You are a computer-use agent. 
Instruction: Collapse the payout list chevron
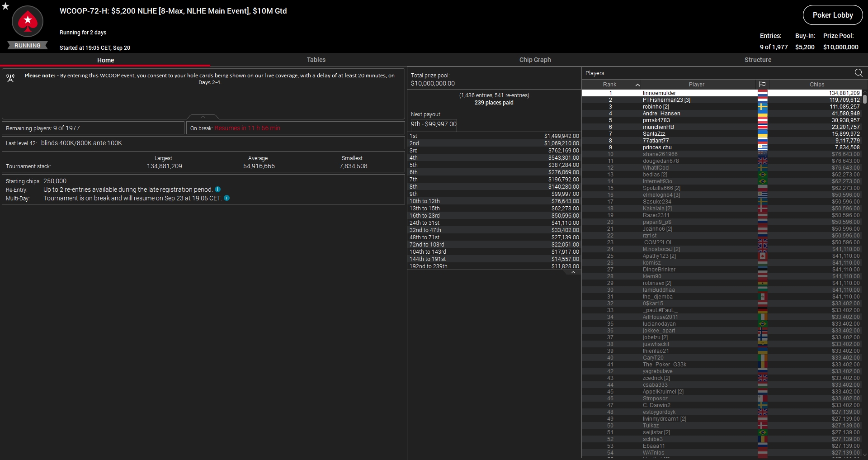click(573, 272)
